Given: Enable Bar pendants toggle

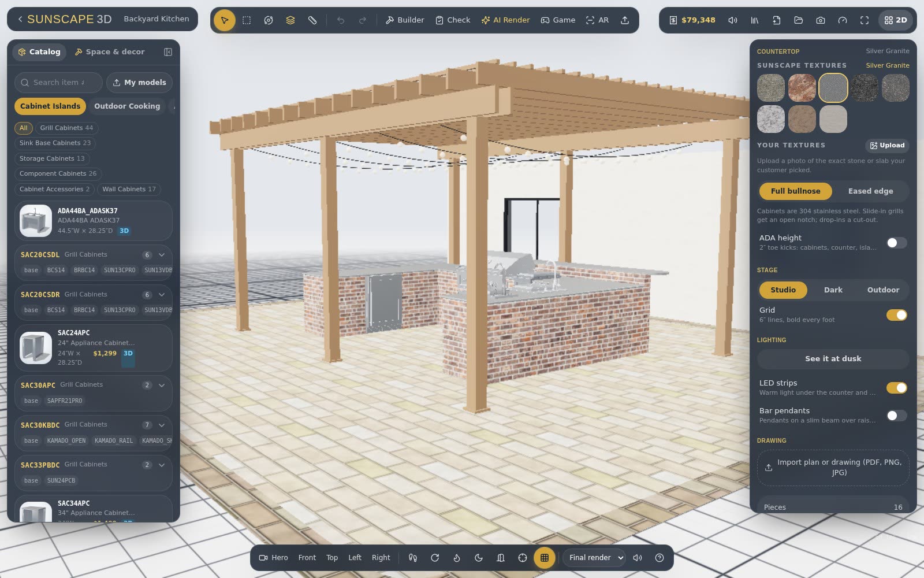Looking at the screenshot, I should point(896,416).
